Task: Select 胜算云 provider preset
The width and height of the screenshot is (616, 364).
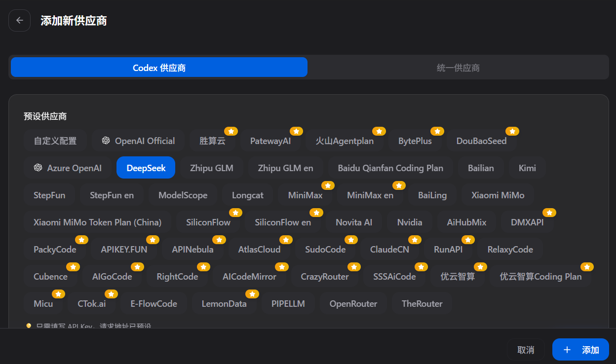Action: (x=212, y=141)
